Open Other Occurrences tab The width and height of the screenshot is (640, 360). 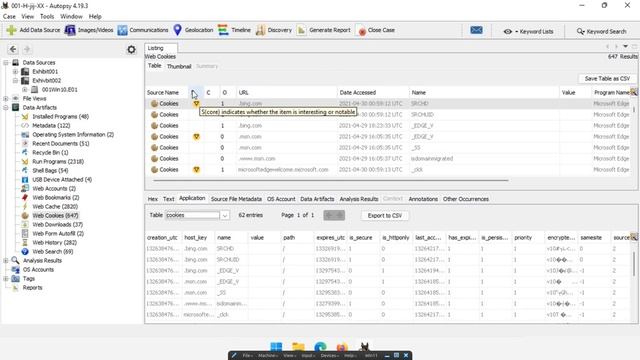[x=466, y=199]
